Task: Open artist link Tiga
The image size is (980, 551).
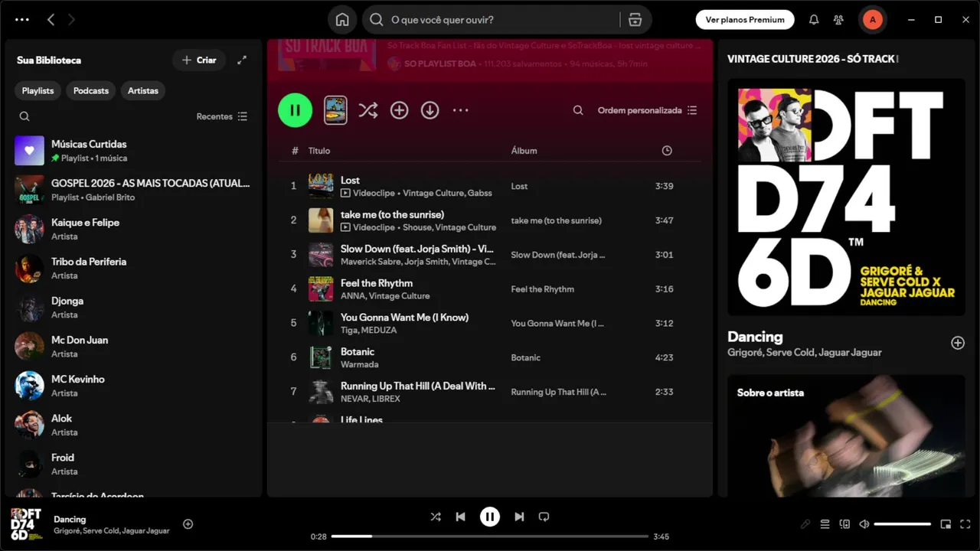Action: 349,330
